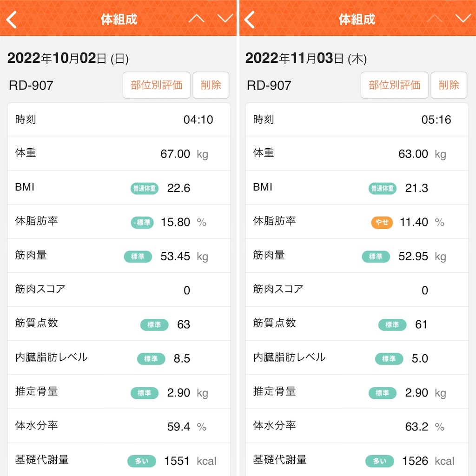
Task: Tap the 多い badge beside 1551 kcal
Action: click(x=142, y=461)
